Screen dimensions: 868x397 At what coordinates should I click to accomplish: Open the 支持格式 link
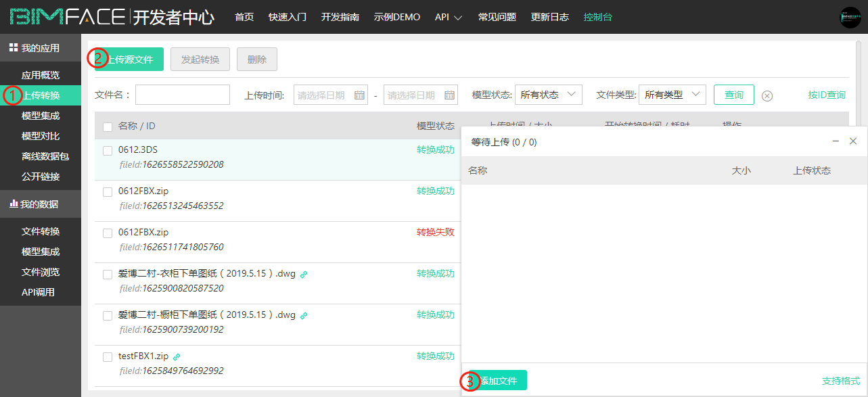[840, 381]
